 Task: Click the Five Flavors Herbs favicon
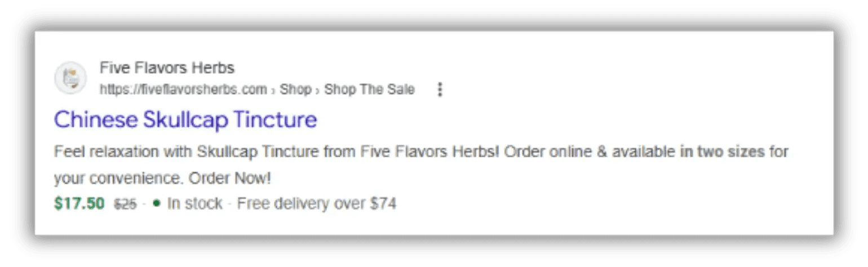(x=70, y=78)
